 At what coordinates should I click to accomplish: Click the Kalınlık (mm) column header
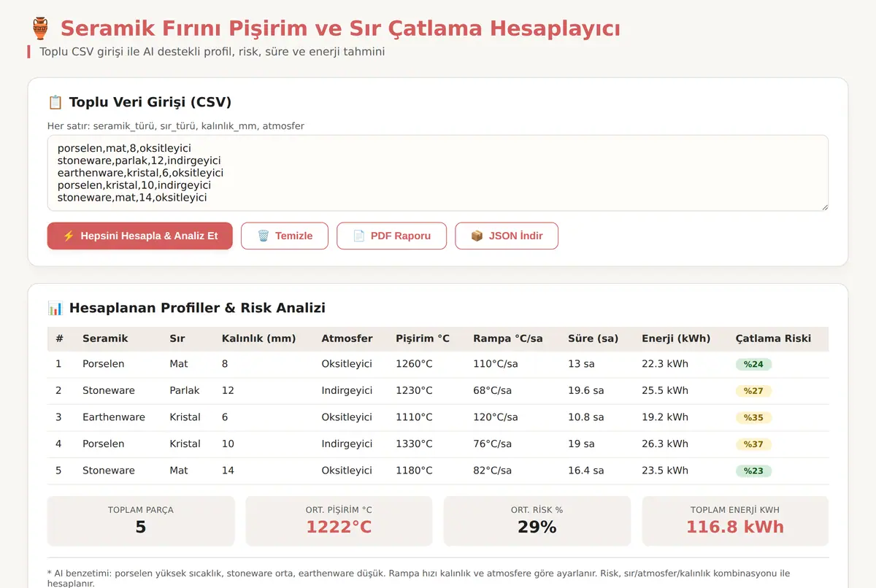(259, 339)
